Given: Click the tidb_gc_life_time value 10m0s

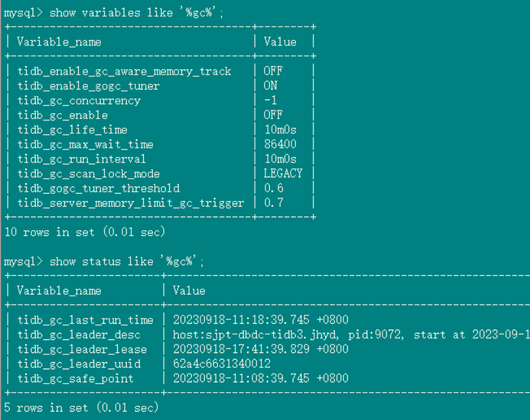Looking at the screenshot, I should [280, 130].
